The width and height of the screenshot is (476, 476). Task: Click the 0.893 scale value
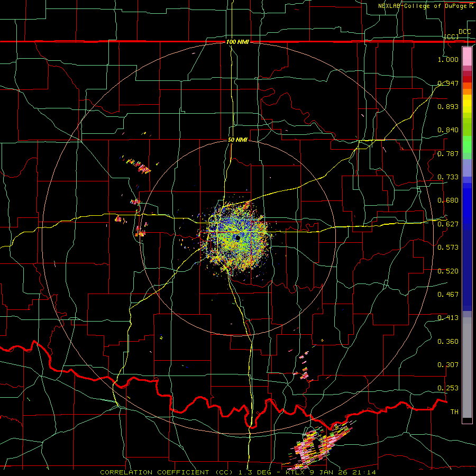point(448,106)
